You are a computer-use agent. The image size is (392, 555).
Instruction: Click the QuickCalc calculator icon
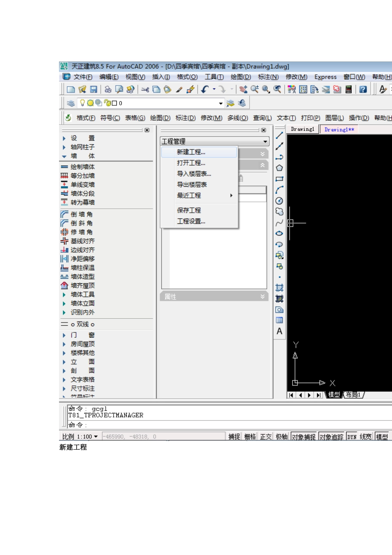[349, 89]
